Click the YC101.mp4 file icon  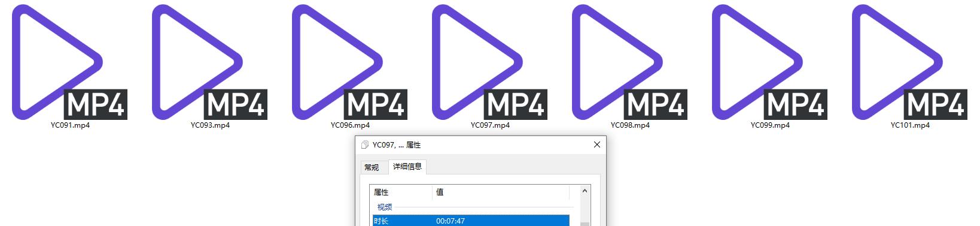click(x=910, y=62)
